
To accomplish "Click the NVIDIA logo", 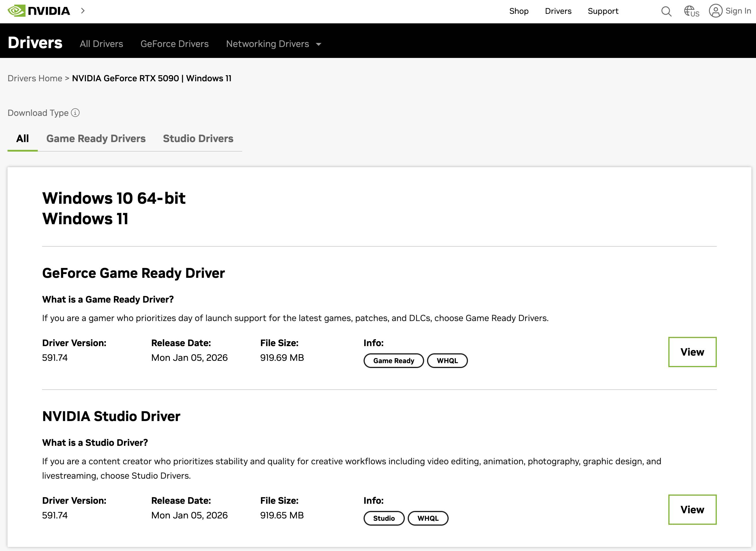I will pos(39,11).
